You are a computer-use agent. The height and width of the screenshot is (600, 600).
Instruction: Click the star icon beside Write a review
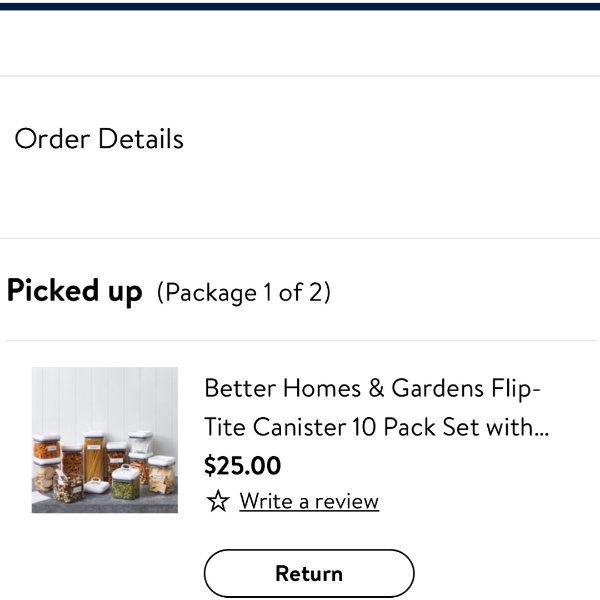pos(218,501)
